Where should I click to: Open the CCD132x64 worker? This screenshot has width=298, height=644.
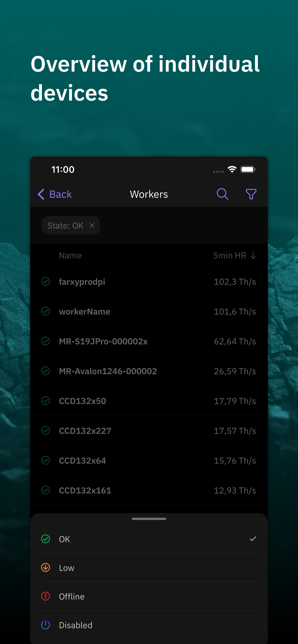[149, 460]
